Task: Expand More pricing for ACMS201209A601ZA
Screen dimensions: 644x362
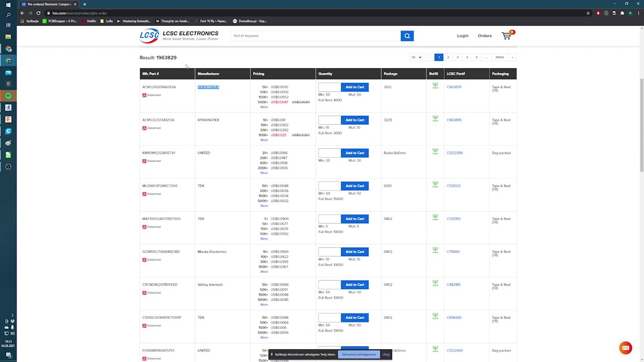Action: coord(264,107)
